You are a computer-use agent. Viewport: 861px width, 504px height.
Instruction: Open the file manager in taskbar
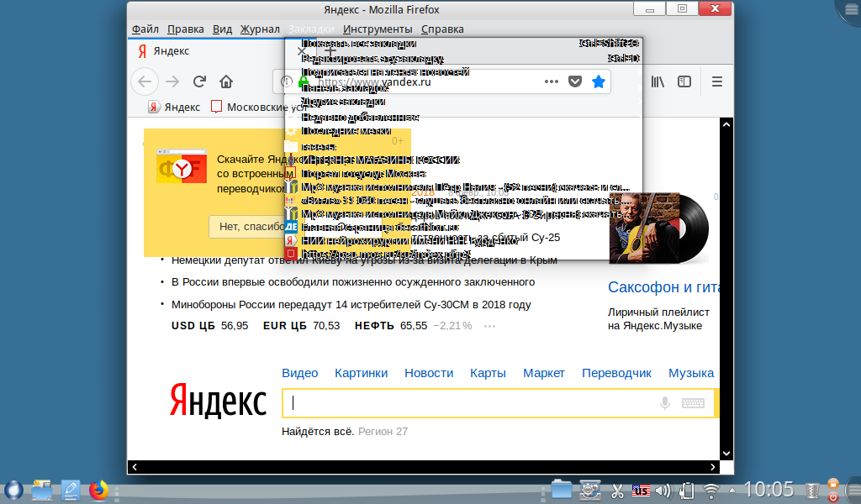(x=42, y=490)
